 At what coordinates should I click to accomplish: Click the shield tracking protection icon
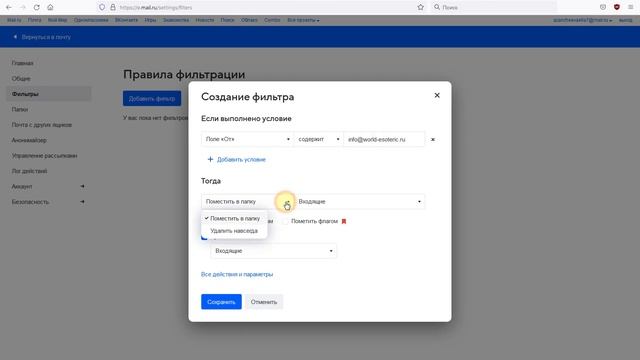pyautogui.click(x=102, y=7)
